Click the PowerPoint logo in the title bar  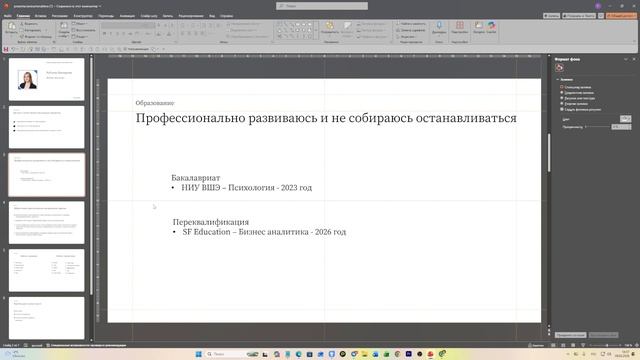click(x=6, y=6)
